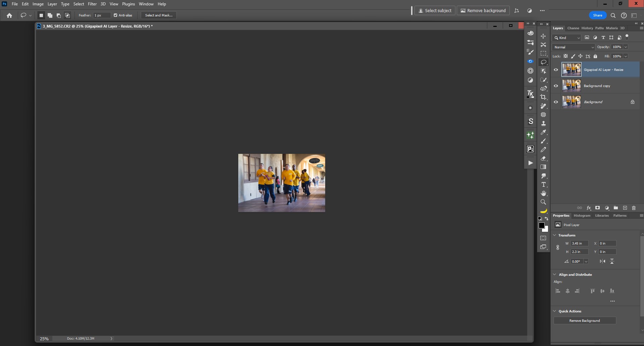Select the Horizontal Type tool
The height and width of the screenshot is (346, 644).
coord(543,184)
